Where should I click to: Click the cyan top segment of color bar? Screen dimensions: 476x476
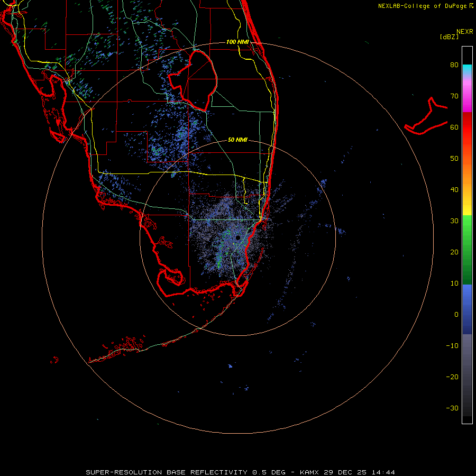467,68
